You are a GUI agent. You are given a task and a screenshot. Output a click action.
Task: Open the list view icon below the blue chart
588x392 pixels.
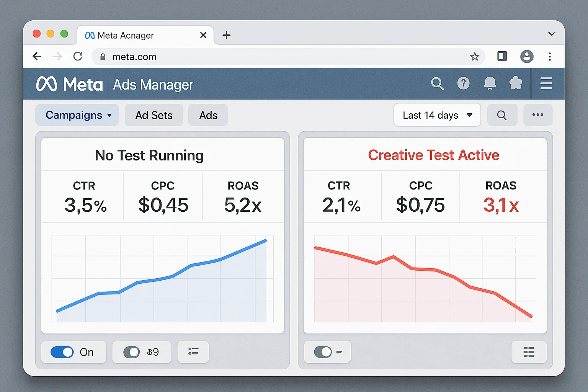[193, 352]
